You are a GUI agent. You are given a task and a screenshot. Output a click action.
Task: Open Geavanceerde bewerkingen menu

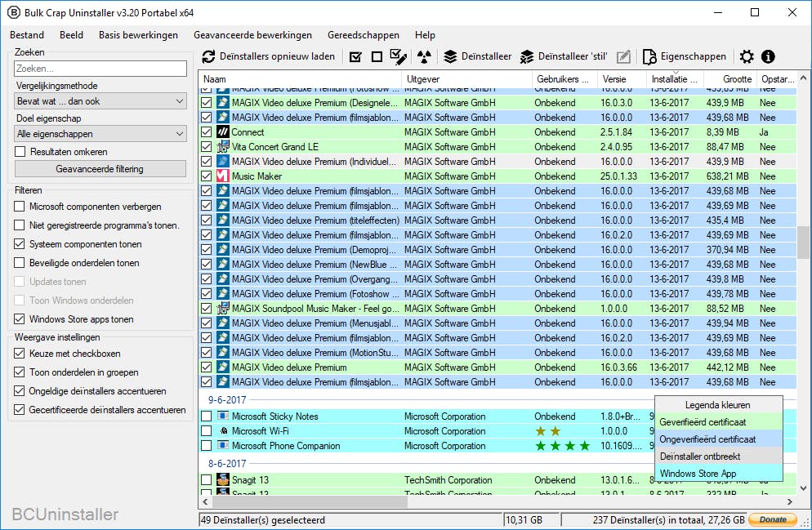pyautogui.click(x=252, y=34)
